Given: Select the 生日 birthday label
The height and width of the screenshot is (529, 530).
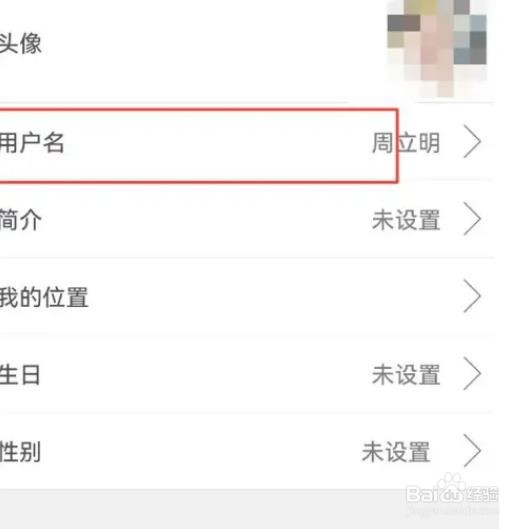Looking at the screenshot, I should click(x=20, y=375).
